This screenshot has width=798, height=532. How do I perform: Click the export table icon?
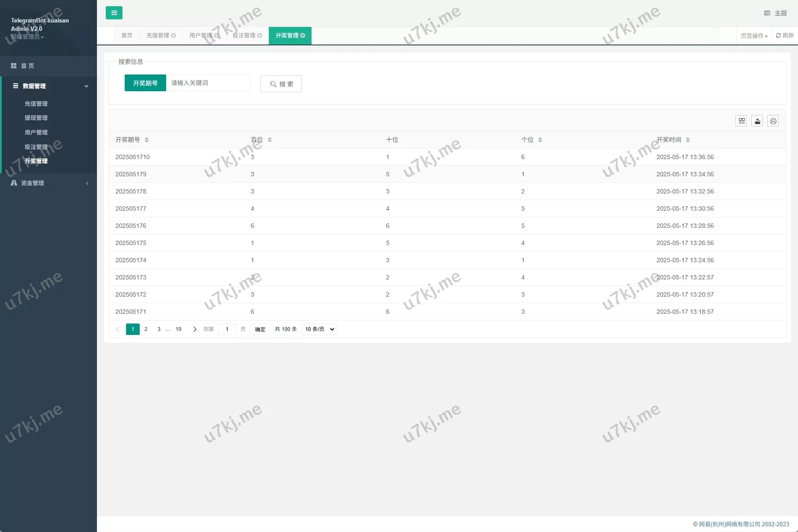(757, 121)
